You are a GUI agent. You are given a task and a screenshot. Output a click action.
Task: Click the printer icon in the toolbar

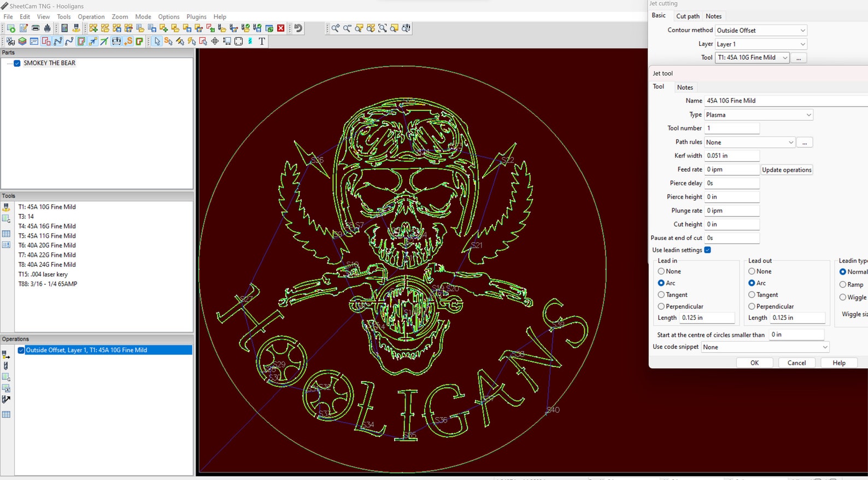click(36, 28)
